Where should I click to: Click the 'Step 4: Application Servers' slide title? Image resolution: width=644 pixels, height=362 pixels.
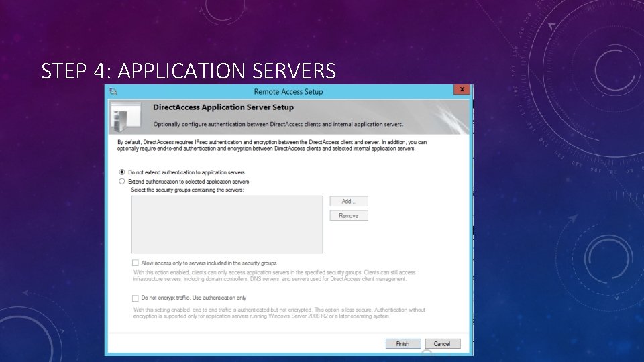point(189,70)
